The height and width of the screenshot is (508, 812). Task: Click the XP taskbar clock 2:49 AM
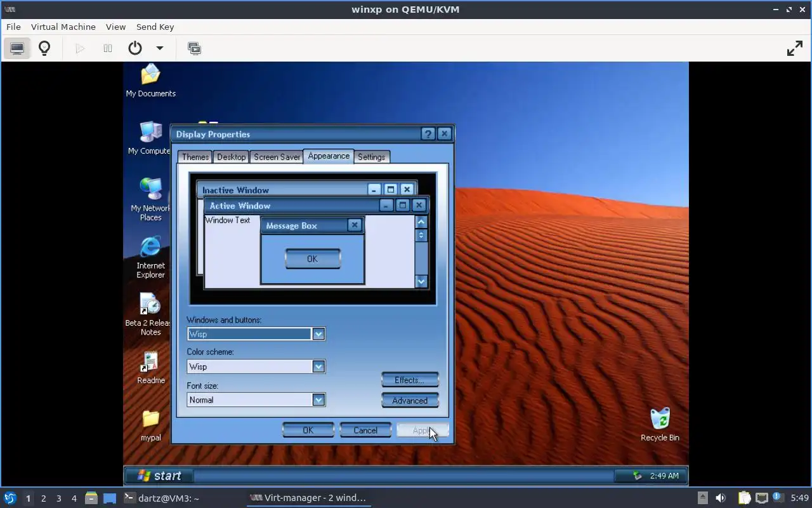pos(664,476)
